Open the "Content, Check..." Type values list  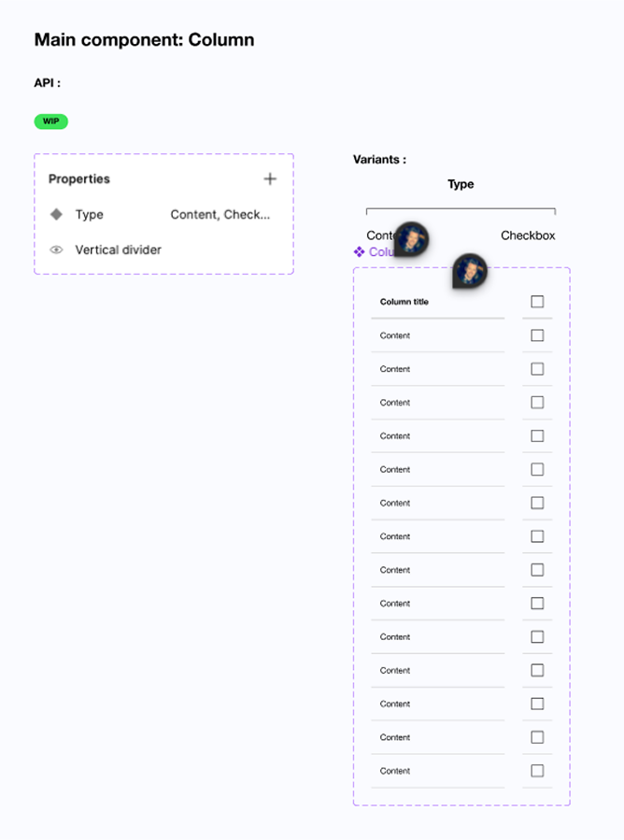click(x=220, y=214)
